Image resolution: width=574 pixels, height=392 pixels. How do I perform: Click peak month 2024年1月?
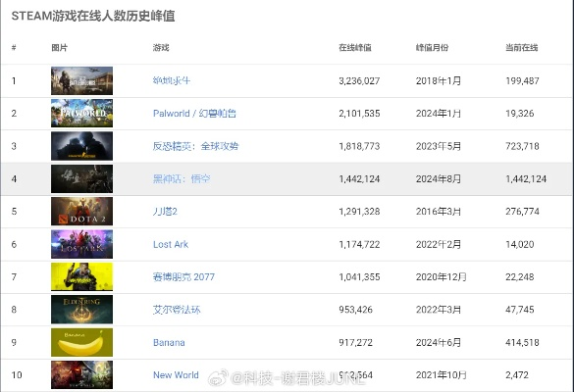pyautogui.click(x=439, y=114)
